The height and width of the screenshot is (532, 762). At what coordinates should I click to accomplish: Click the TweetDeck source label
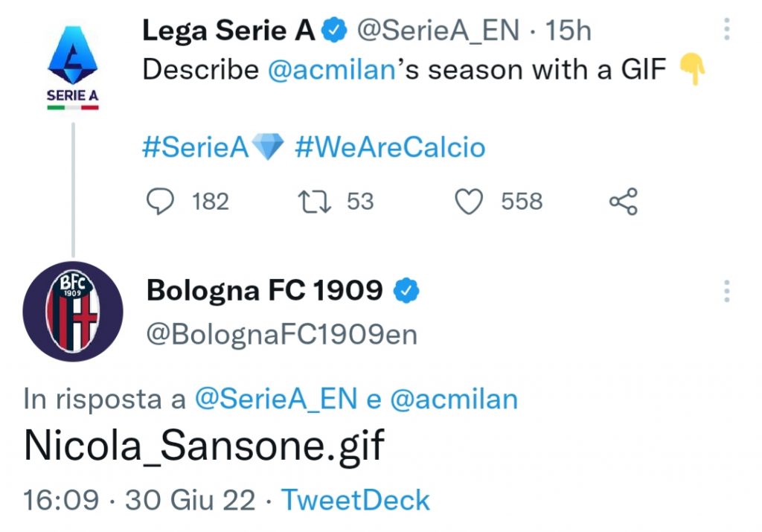click(356, 499)
